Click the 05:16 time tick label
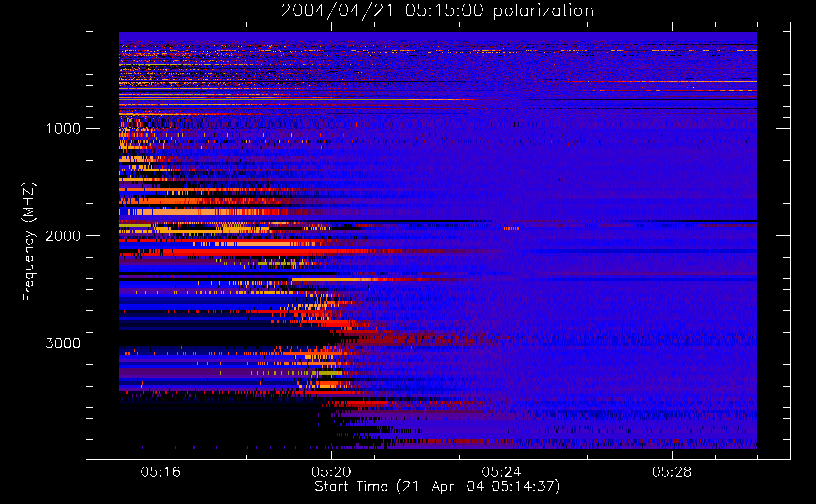 point(161,472)
